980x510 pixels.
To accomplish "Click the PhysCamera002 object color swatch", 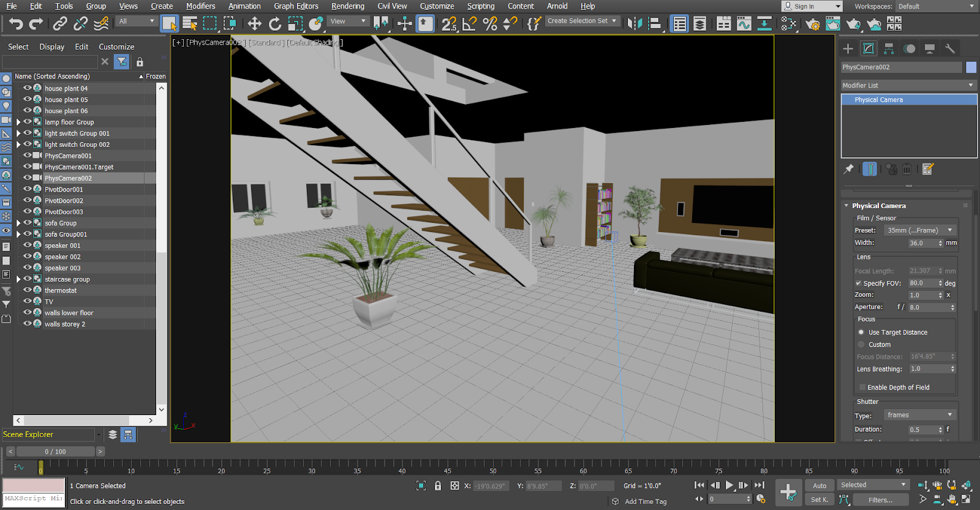I will 971,67.
